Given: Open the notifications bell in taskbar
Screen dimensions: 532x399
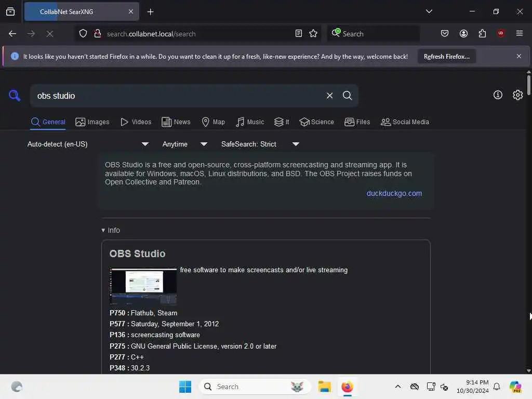Looking at the screenshot, I should (497, 387).
